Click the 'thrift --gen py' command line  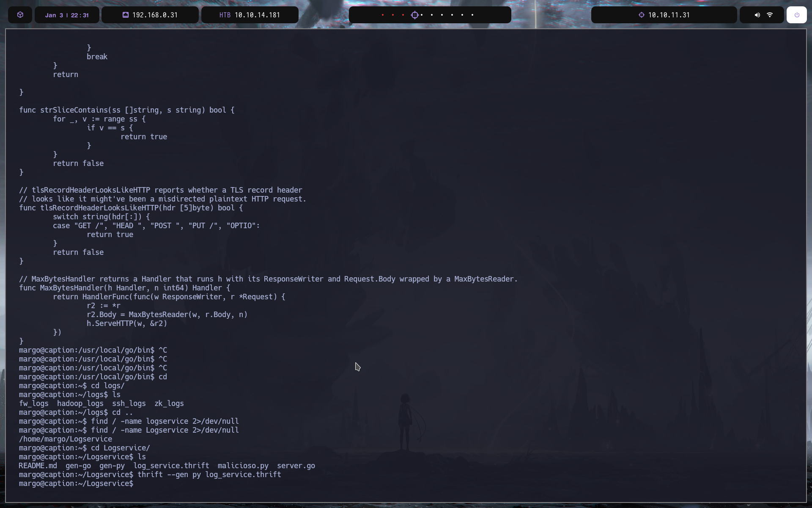pyautogui.click(x=150, y=475)
